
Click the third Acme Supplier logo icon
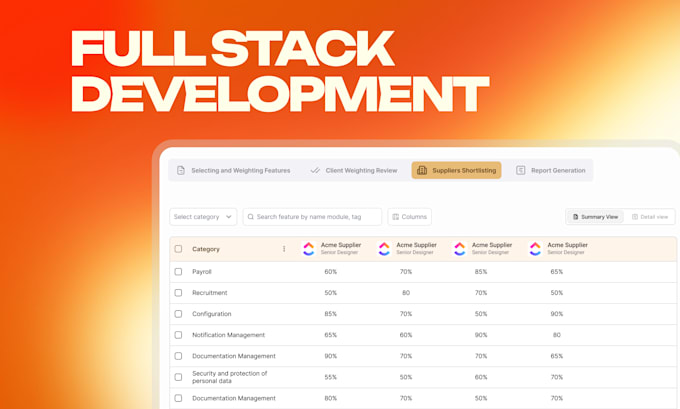tap(460, 249)
